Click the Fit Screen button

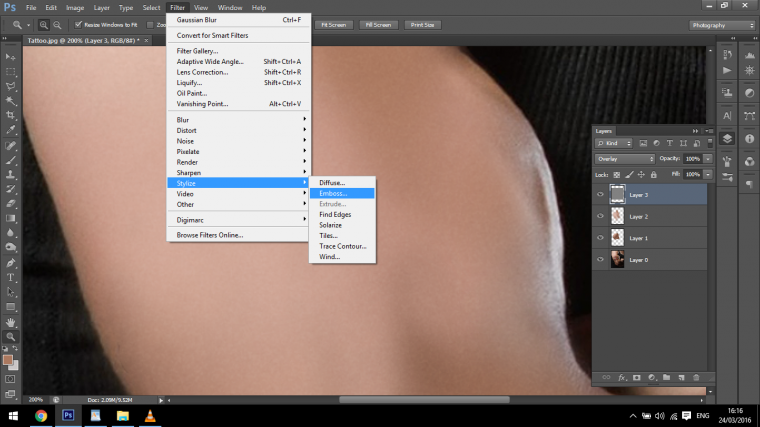[x=333, y=25]
